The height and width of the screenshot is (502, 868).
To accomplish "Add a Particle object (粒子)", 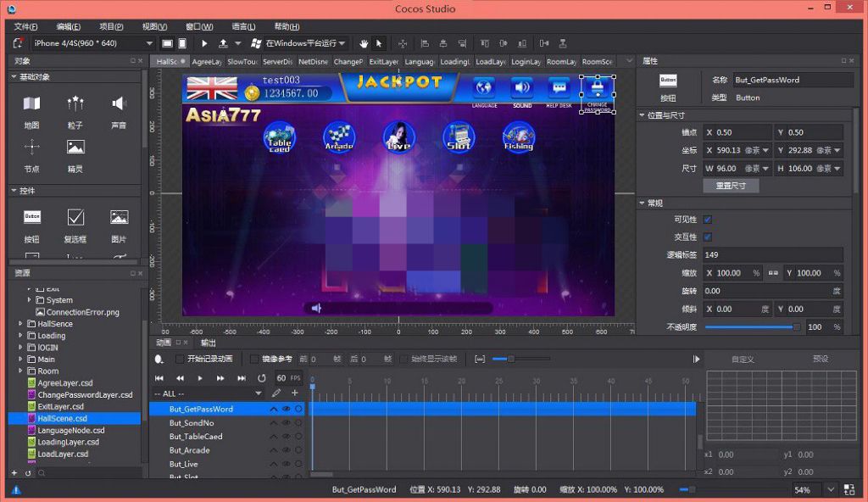I will click(75, 111).
